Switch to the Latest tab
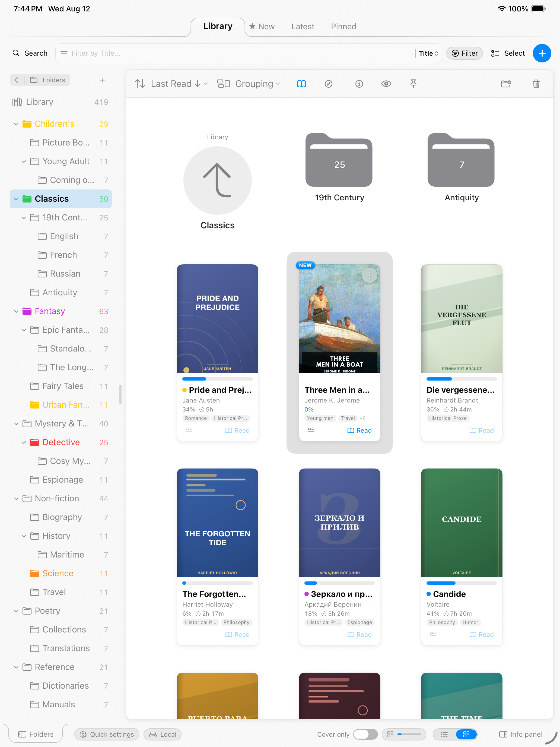 303,26
